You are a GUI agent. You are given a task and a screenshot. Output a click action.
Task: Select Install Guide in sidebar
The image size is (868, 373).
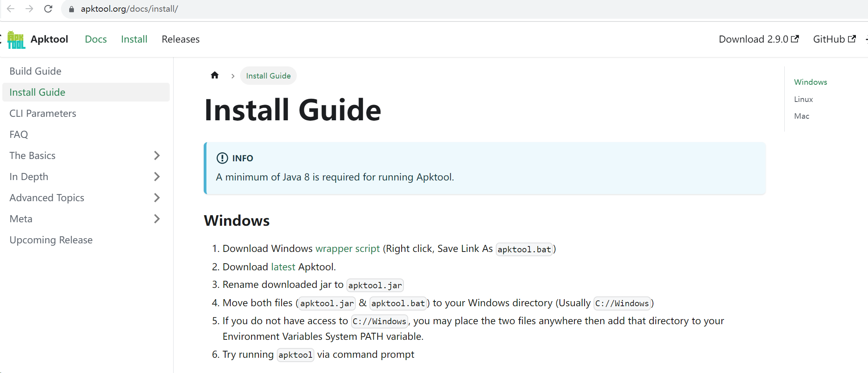coord(86,92)
